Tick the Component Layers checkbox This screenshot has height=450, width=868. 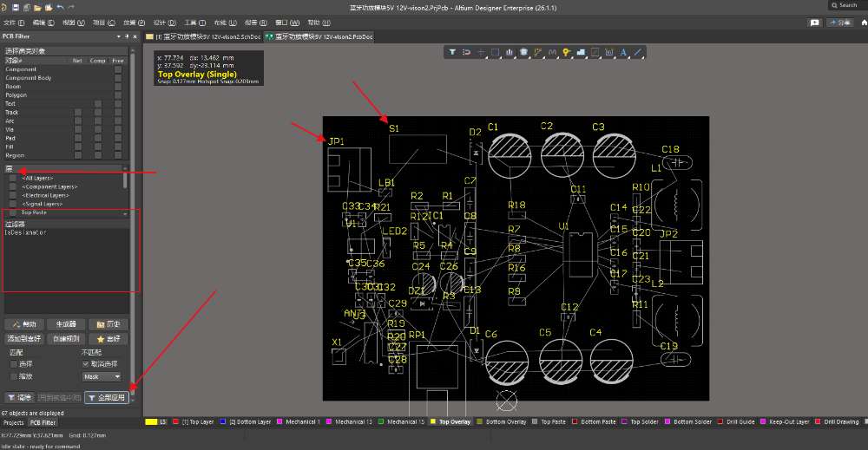point(13,187)
